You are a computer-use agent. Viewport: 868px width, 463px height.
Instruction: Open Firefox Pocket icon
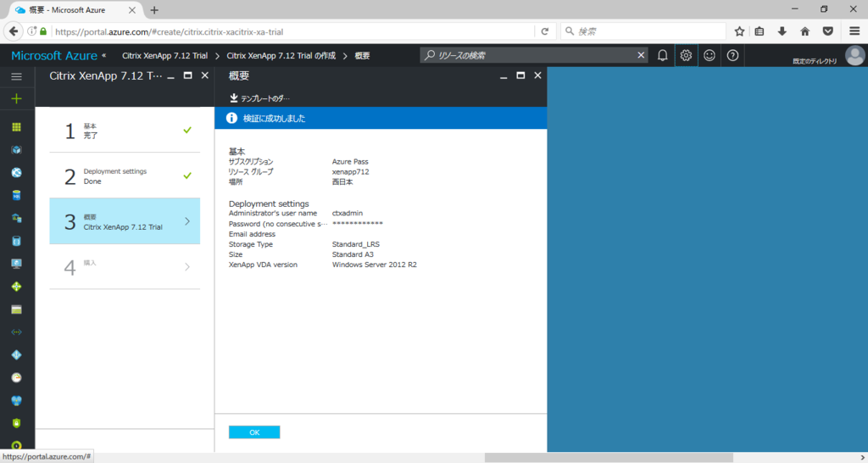click(828, 31)
